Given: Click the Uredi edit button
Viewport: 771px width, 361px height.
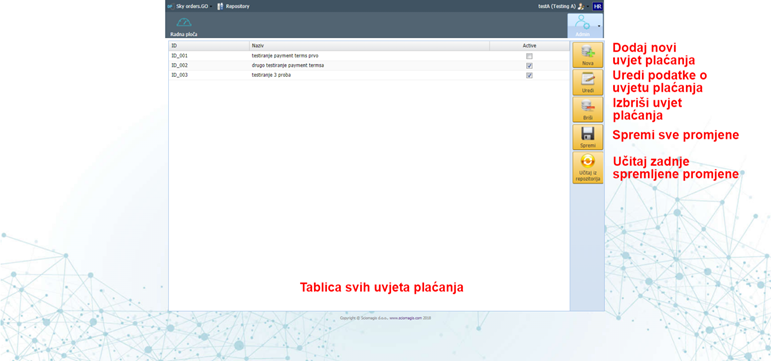Looking at the screenshot, I should [x=588, y=82].
